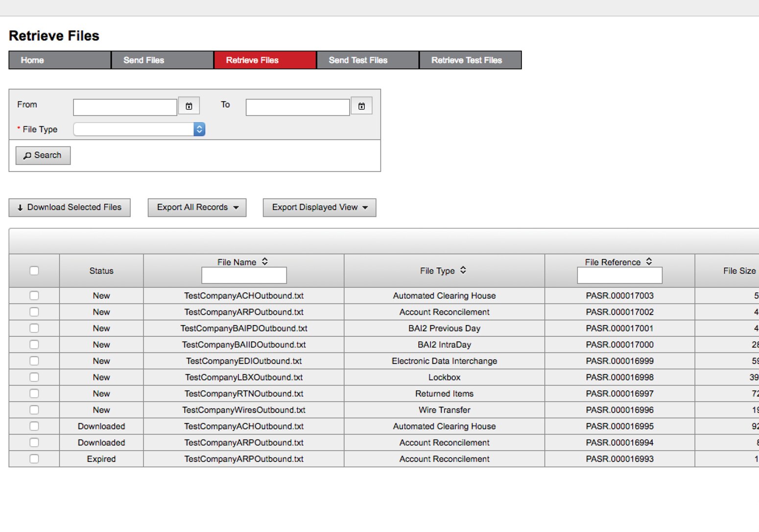Sort the table by File Name column
Screen dimensions: 759x532
pos(264,261)
